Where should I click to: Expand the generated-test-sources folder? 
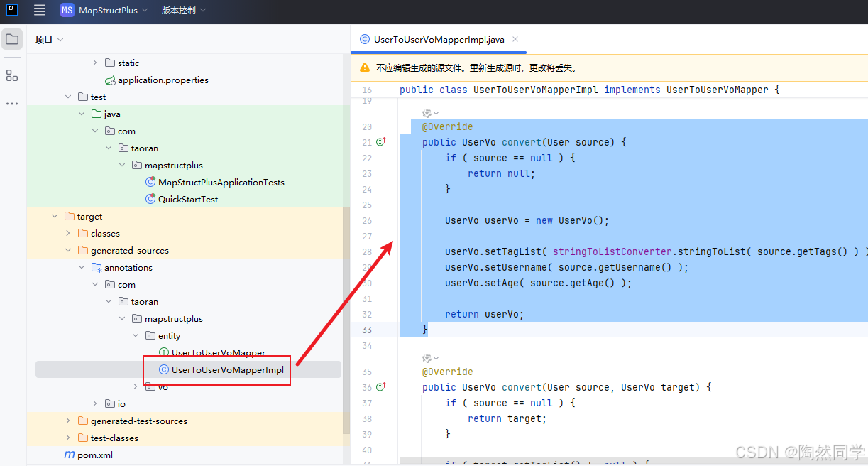coord(68,421)
